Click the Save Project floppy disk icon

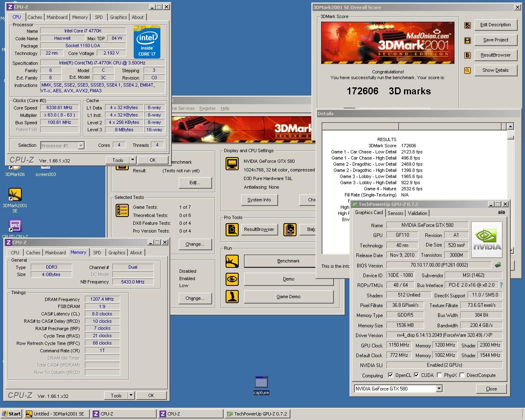[467, 40]
